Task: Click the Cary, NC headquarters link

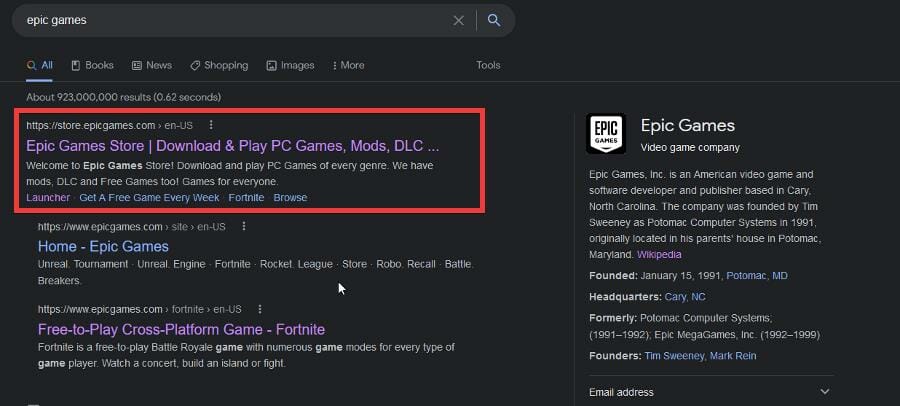Action: [x=685, y=297]
